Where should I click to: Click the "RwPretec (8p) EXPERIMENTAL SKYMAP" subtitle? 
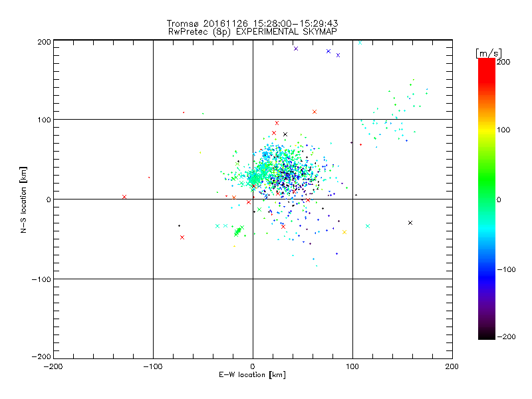253,31
